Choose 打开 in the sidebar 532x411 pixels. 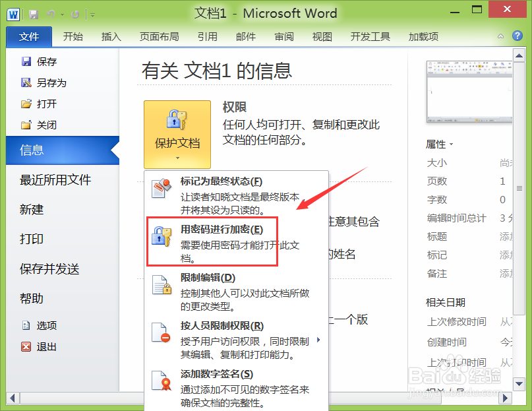tap(47, 104)
